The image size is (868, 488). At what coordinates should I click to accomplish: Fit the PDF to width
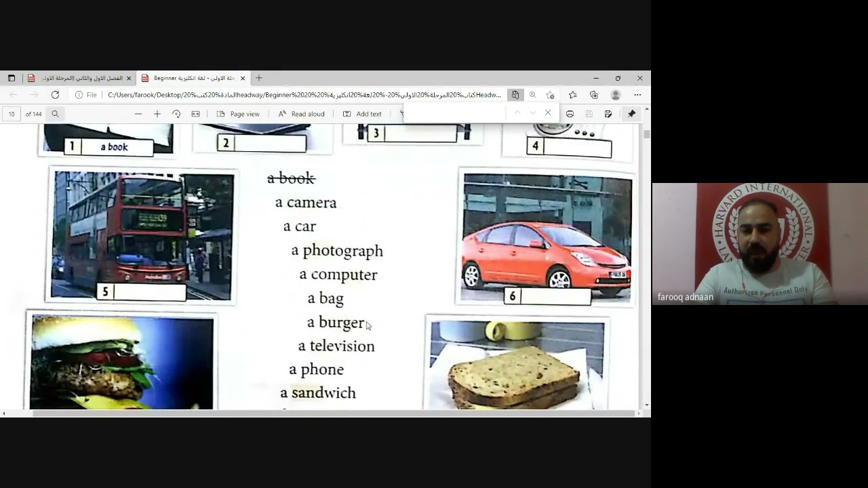coord(195,114)
